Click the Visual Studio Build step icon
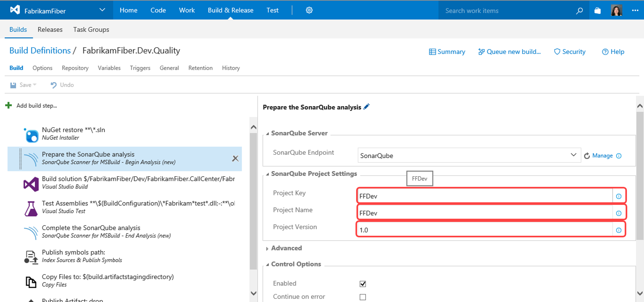Viewport: 644px width, 302px height. [31, 184]
